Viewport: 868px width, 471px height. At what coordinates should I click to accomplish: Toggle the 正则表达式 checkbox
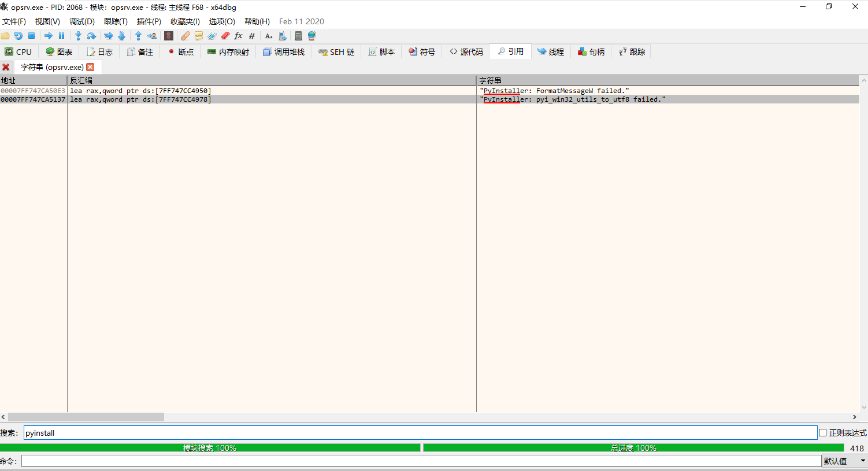(823, 432)
